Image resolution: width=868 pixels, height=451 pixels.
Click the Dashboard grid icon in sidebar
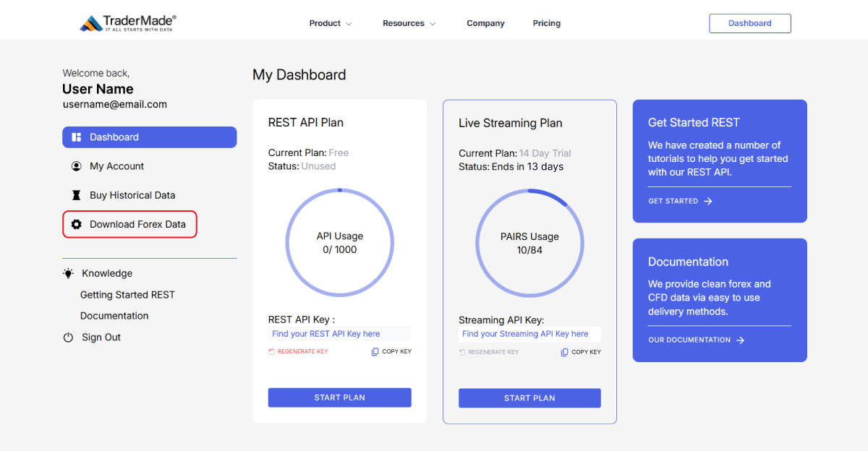point(76,137)
